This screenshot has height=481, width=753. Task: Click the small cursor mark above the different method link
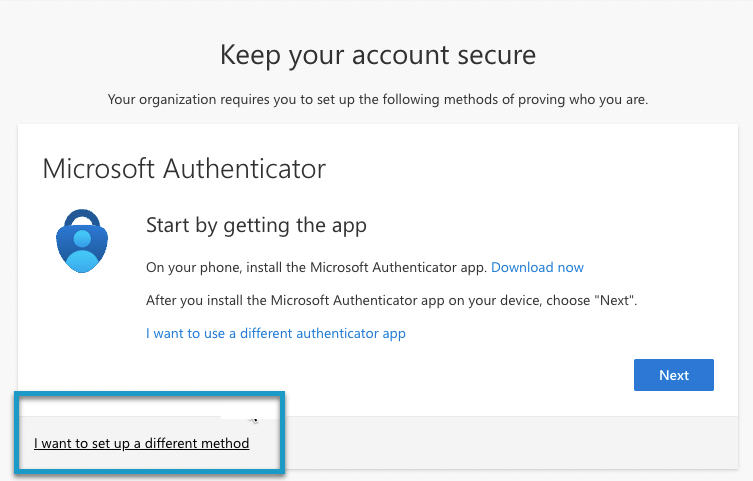(253, 421)
